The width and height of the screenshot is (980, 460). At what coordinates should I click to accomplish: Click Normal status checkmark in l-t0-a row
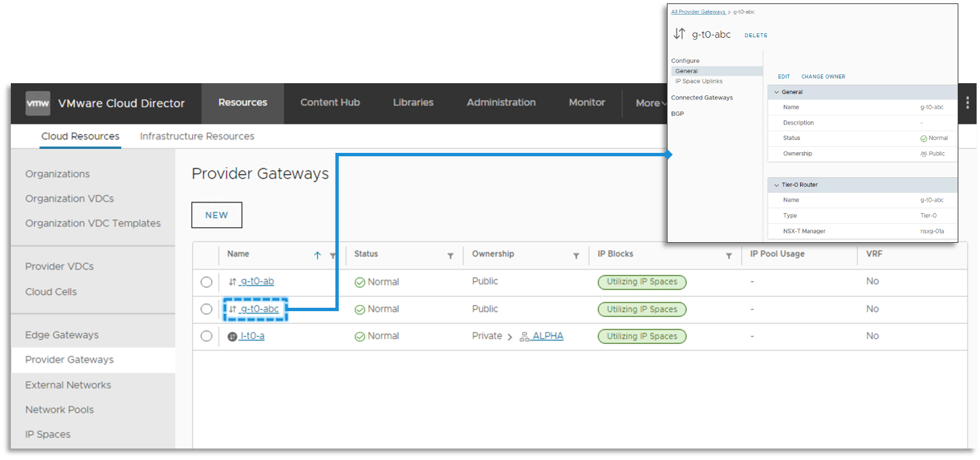point(360,336)
